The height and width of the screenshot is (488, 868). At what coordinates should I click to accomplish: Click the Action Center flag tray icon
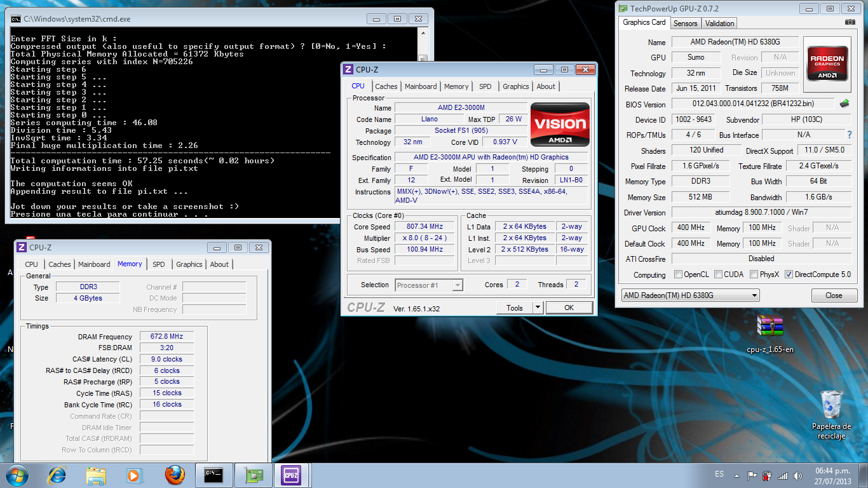[752, 475]
